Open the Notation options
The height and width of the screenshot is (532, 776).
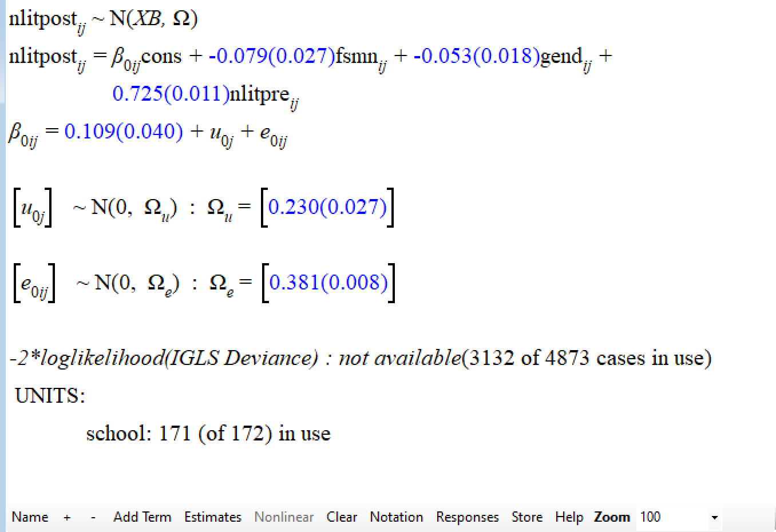point(396,517)
